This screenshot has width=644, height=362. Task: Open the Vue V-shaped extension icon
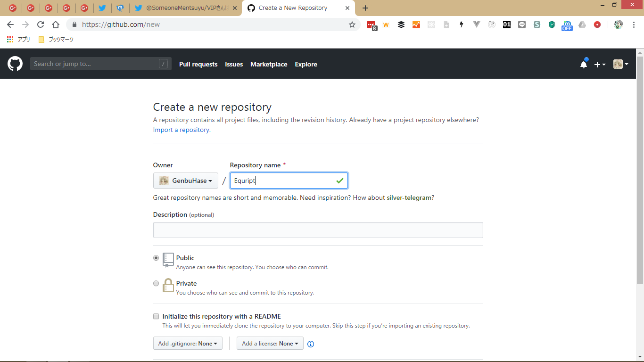coord(477,25)
